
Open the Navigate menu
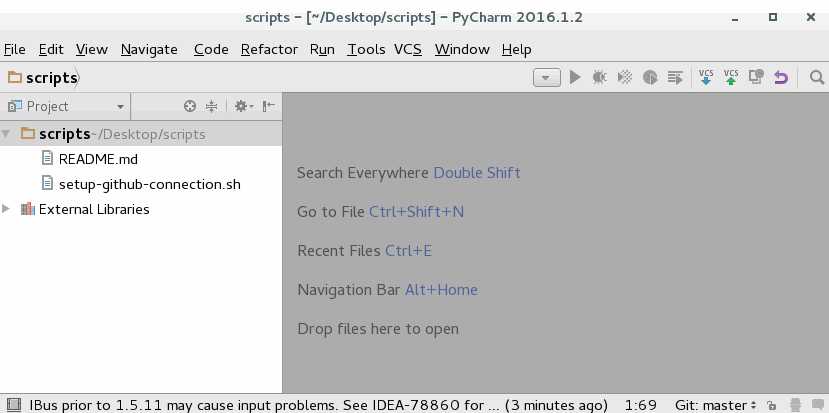point(149,49)
